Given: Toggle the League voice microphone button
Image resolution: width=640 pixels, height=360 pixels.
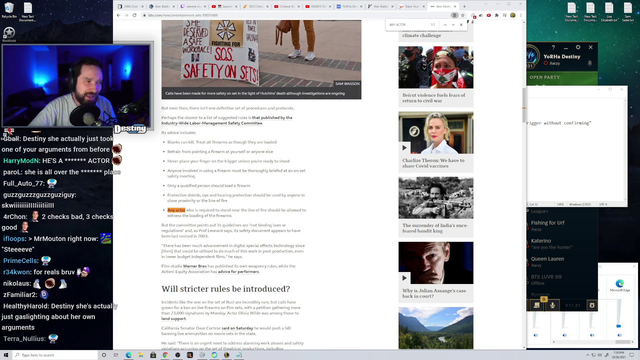Looking at the screenshot, I should pos(553,305).
